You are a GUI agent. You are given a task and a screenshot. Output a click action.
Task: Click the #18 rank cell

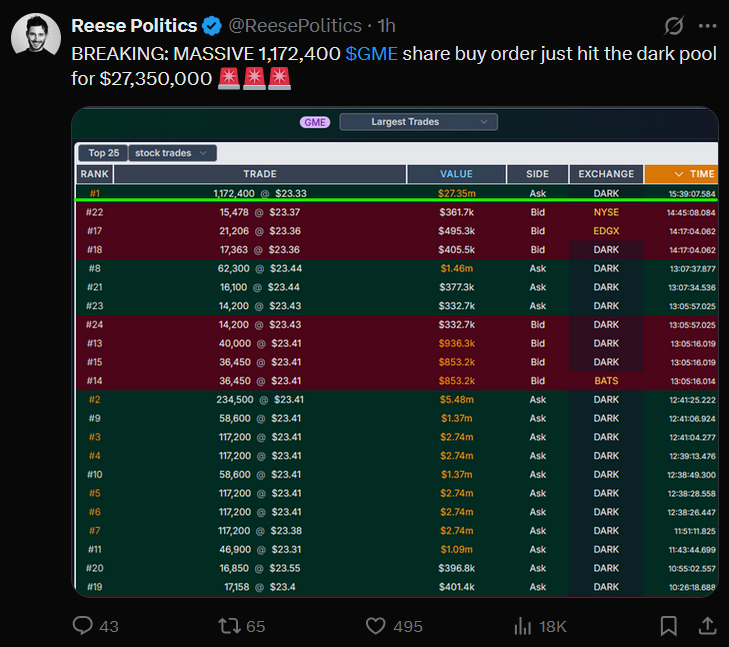tap(94, 250)
